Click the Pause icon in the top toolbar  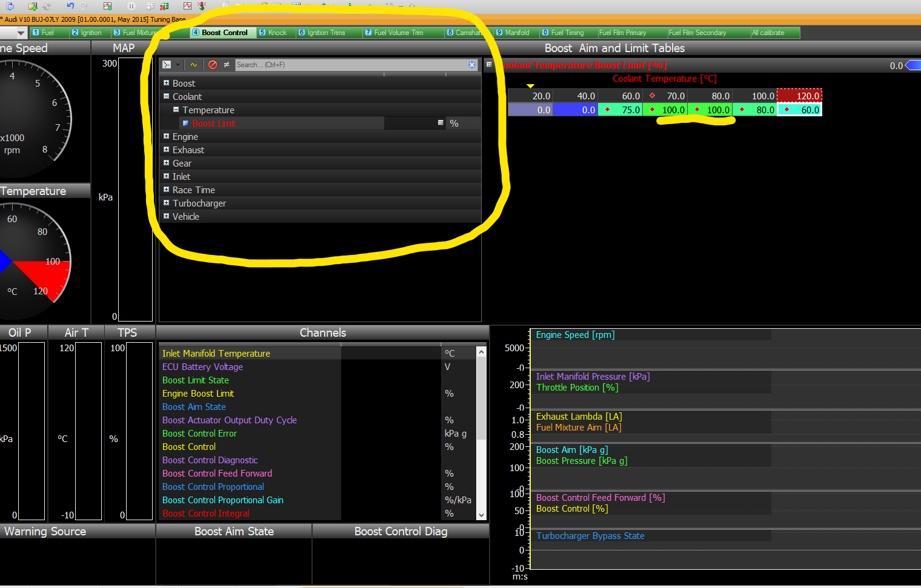[x=130, y=6]
